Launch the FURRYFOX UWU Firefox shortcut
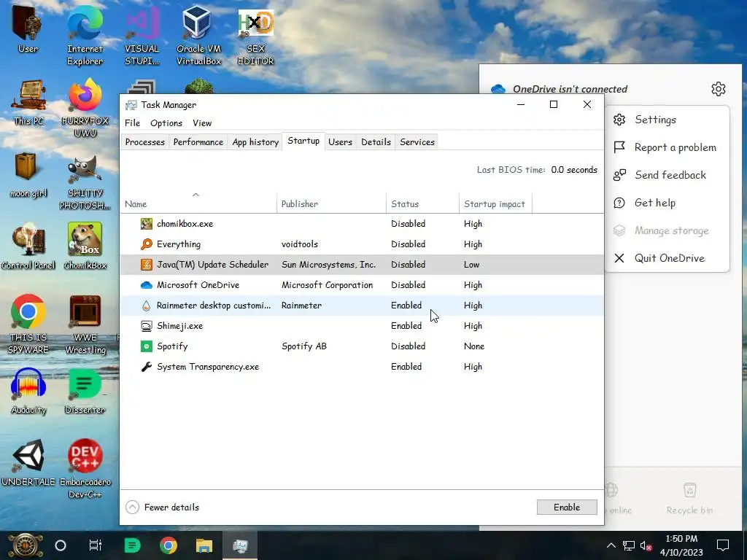 click(x=85, y=107)
